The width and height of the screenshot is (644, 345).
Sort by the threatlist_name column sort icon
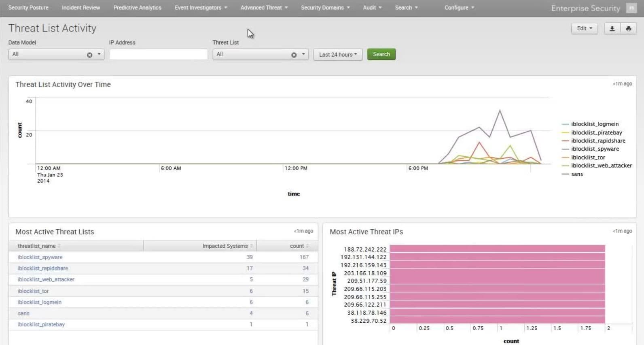tap(59, 246)
